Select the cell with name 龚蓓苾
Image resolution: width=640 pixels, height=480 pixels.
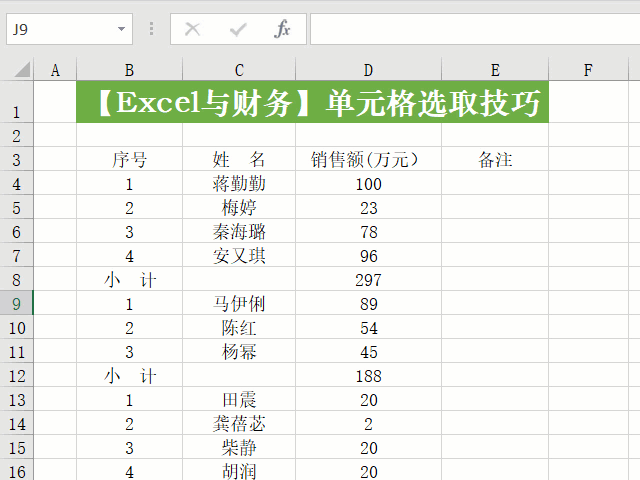(x=239, y=423)
